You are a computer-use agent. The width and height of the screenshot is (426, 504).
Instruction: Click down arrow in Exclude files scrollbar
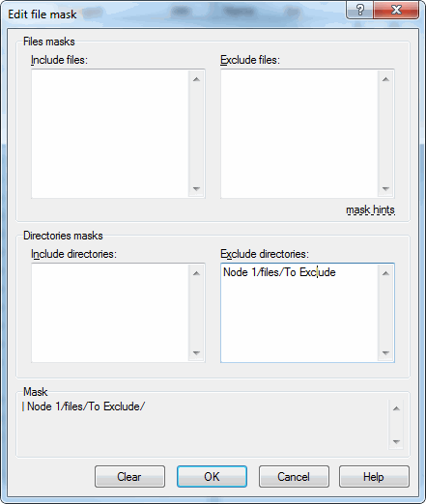click(x=385, y=188)
